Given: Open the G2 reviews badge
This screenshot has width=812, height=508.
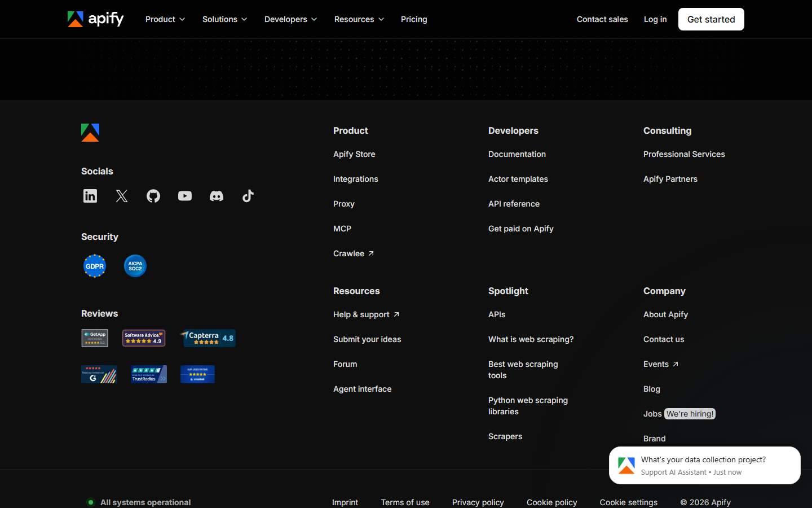Looking at the screenshot, I should pos(99,374).
